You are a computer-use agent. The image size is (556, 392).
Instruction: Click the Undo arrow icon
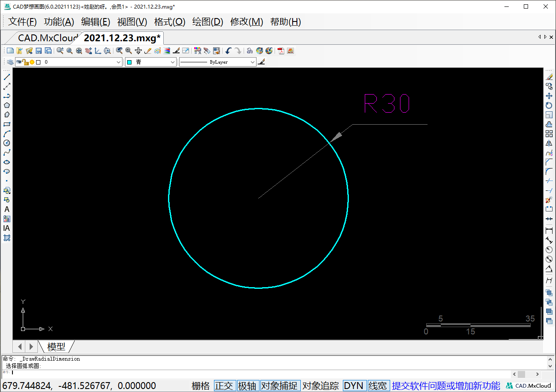pos(228,51)
